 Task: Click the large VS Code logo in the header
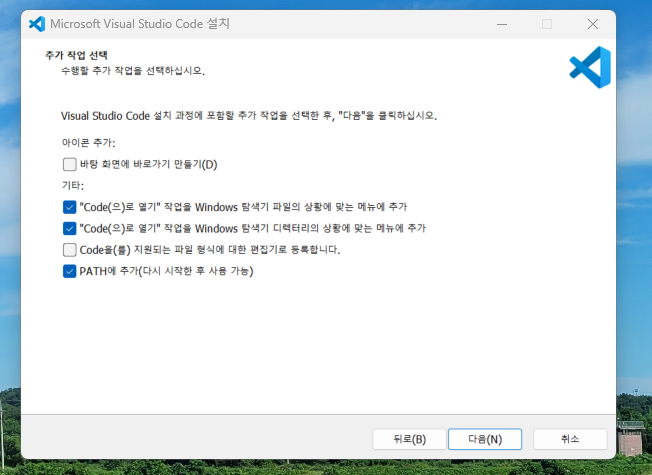590,67
